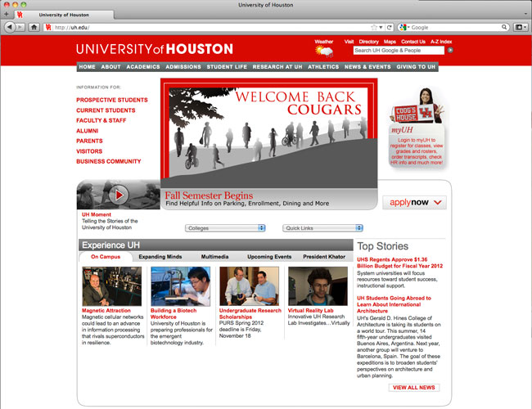Open the ATHLETICS navigation item
The image size is (532, 409).
point(323,67)
